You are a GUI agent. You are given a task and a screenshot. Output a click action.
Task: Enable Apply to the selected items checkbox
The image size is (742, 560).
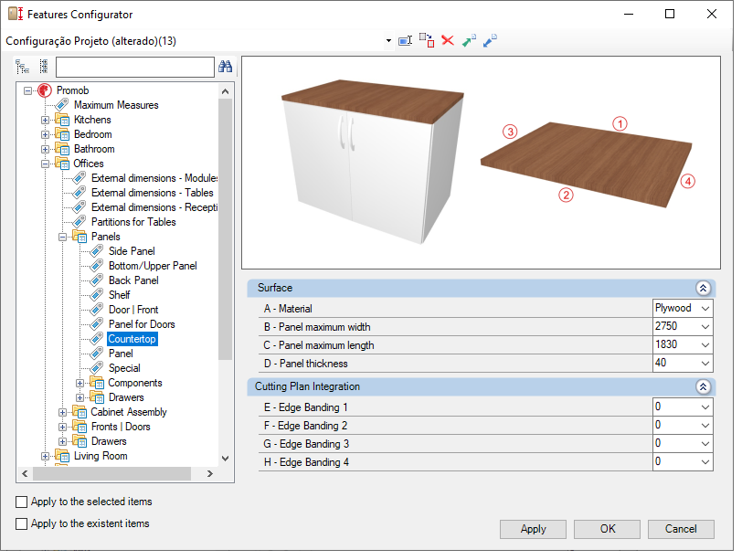(x=21, y=502)
